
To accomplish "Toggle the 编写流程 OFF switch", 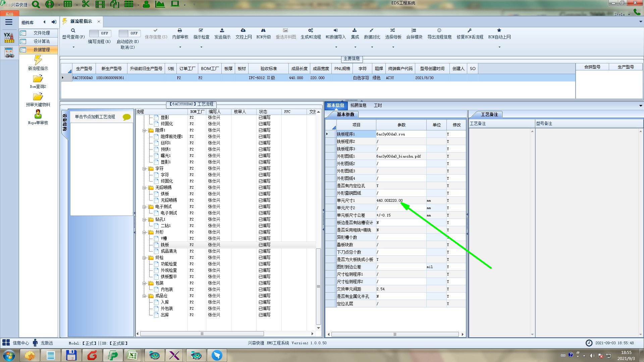I will [99, 33].
